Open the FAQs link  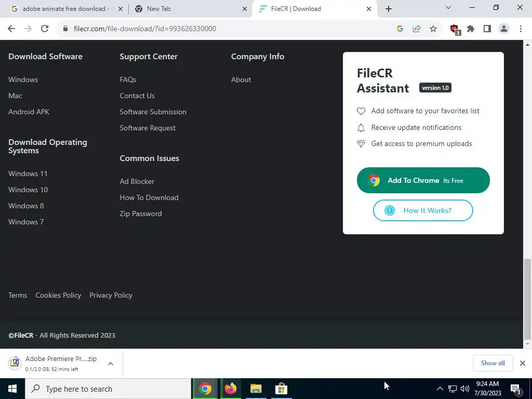pyautogui.click(x=128, y=79)
